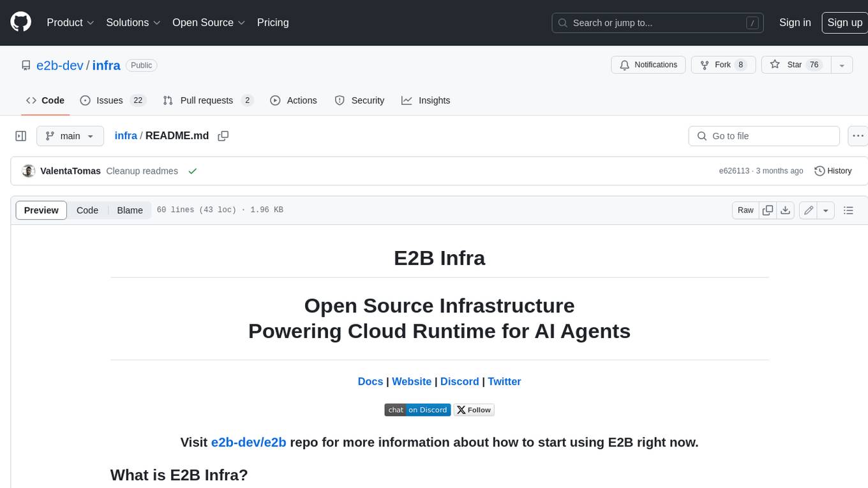
Task: Star the infra repository
Action: (796, 65)
